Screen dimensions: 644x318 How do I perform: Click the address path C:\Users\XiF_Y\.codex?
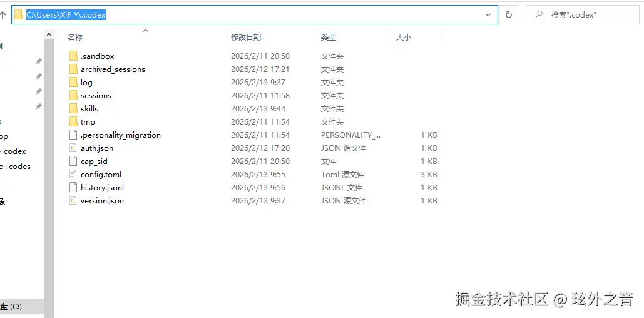click(66, 15)
